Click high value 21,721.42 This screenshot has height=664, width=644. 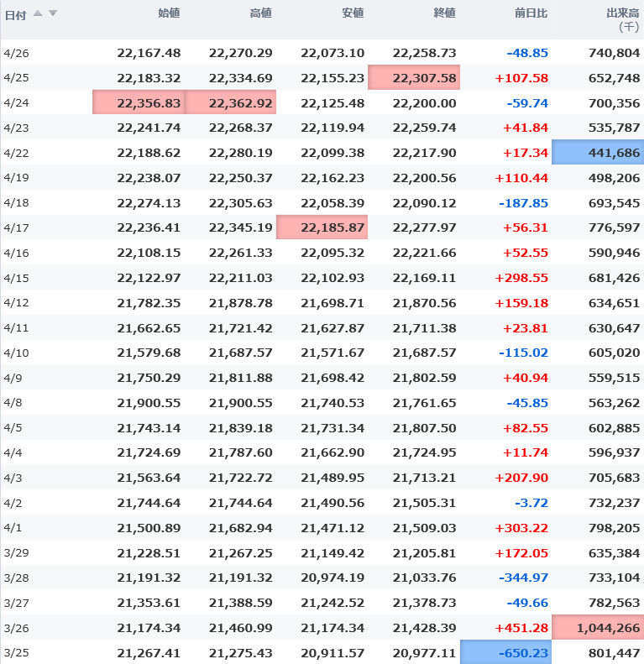pyautogui.click(x=241, y=328)
